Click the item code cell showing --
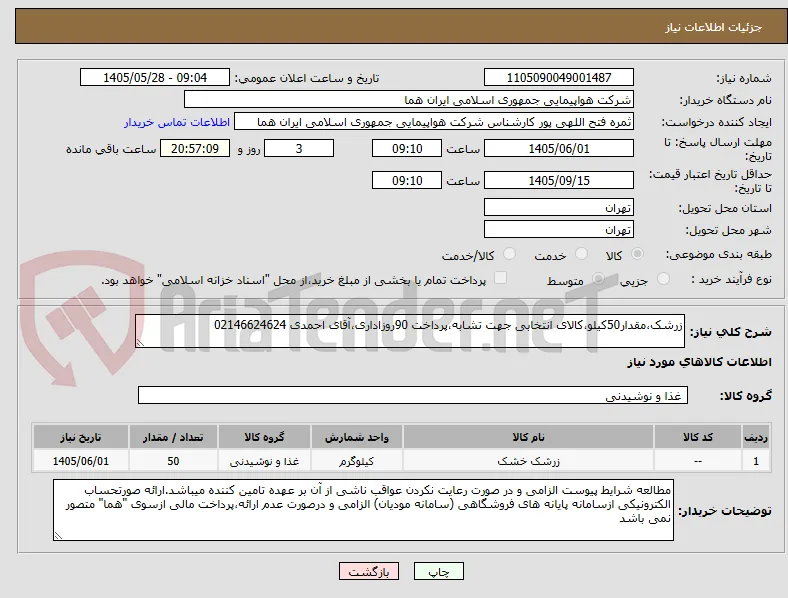The image size is (788, 598). click(698, 461)
